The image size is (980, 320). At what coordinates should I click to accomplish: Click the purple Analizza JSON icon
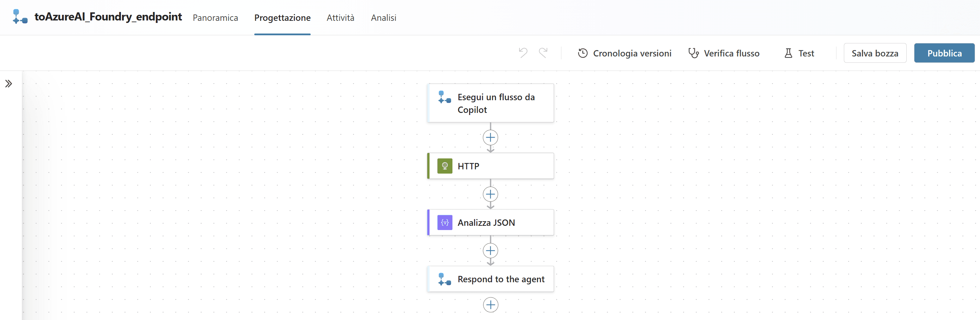tap(445, 223)
